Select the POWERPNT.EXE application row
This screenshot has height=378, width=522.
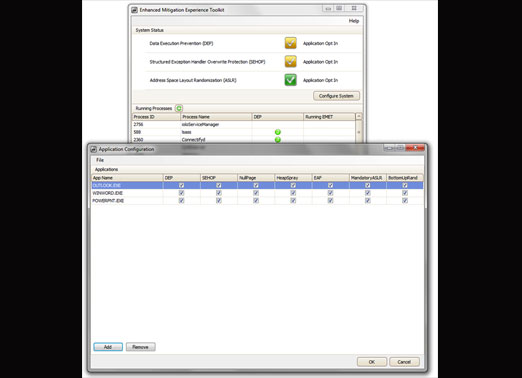pos(257,201)
